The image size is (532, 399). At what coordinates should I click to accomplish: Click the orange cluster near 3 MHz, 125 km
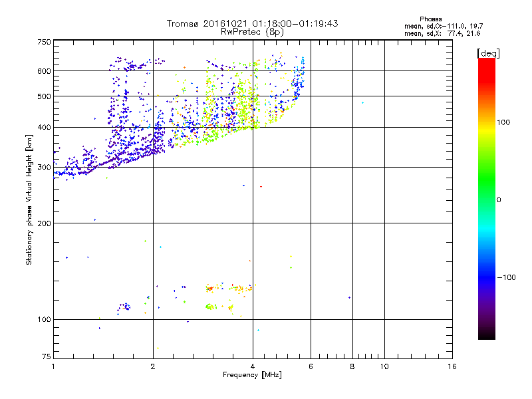(x=209, y=289)
